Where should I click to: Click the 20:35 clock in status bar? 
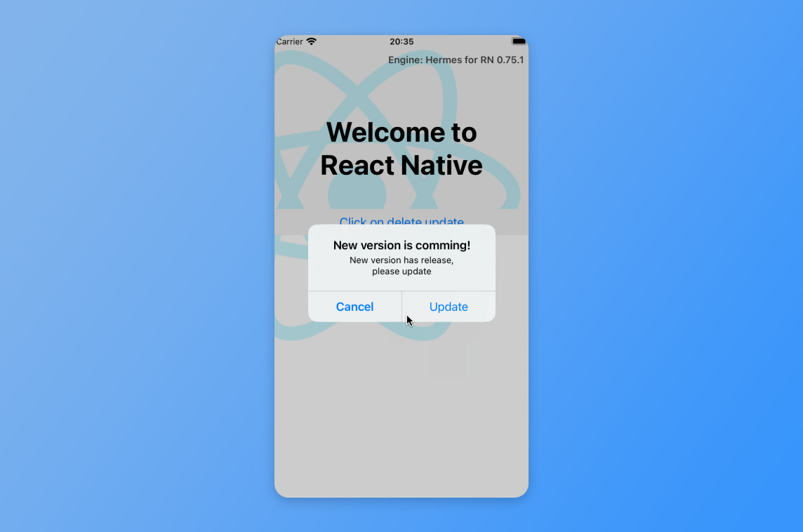[401, 41]
